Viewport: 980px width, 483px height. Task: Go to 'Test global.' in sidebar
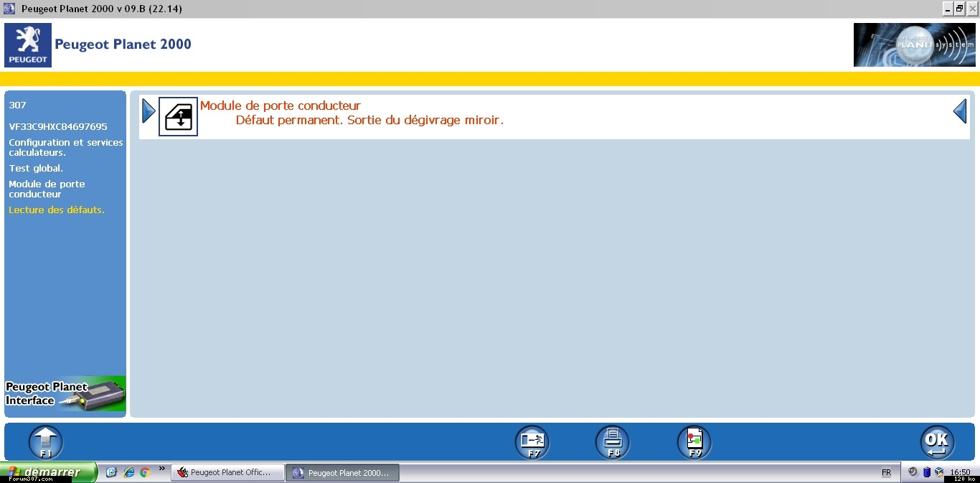36,168
